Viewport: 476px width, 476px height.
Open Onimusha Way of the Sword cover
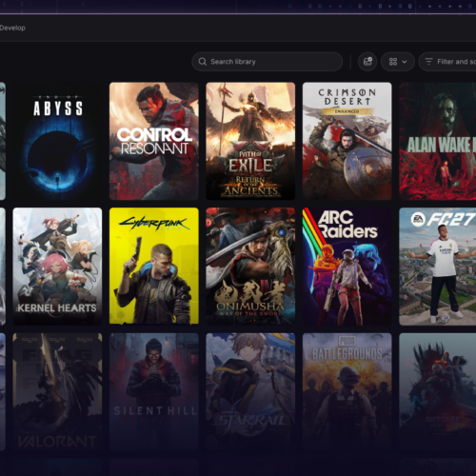250,267
